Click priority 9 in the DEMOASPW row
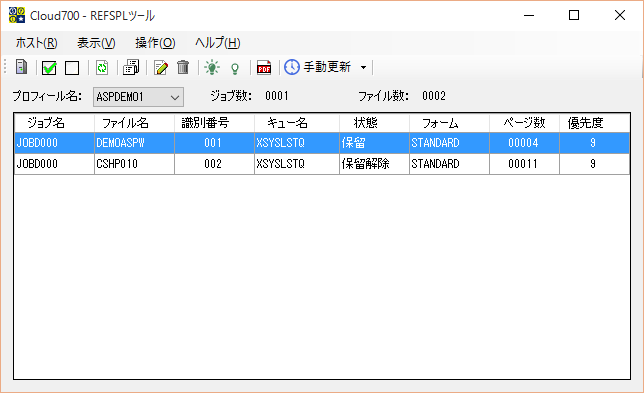This screenshot has height=393, width=644. [594, 143]
